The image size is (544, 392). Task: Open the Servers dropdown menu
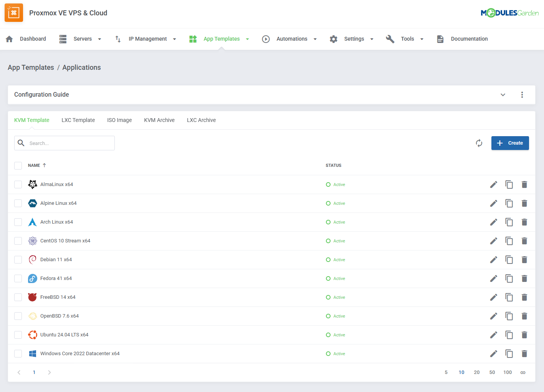pyautogui.click(x=81, y=39)
